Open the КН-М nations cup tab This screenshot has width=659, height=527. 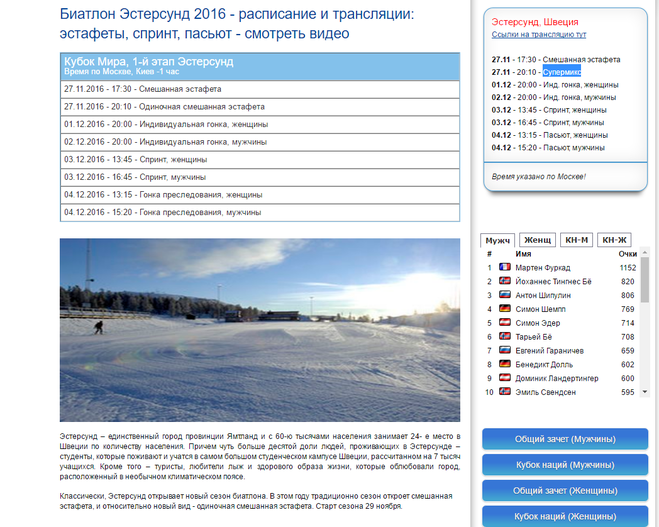(x=577, y=240)
